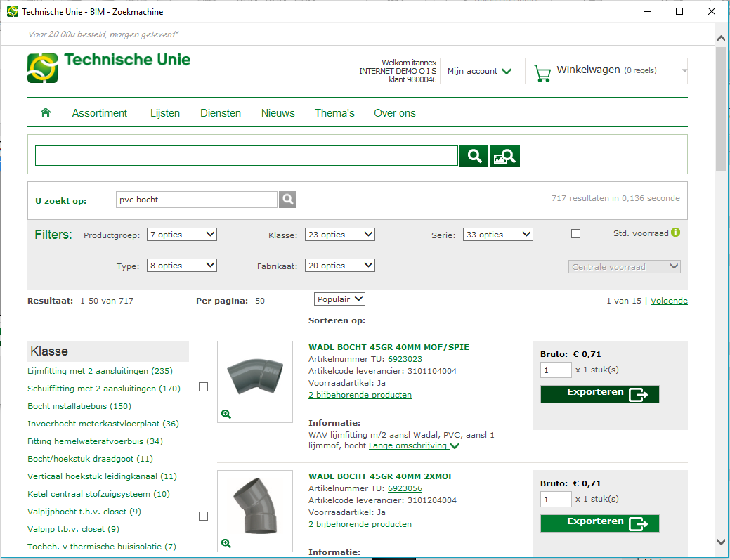Filter by Toebeh. v thermische buisisolatie
Image resolution: width=730 pixels, height=560 pixels.
[102, 547]
